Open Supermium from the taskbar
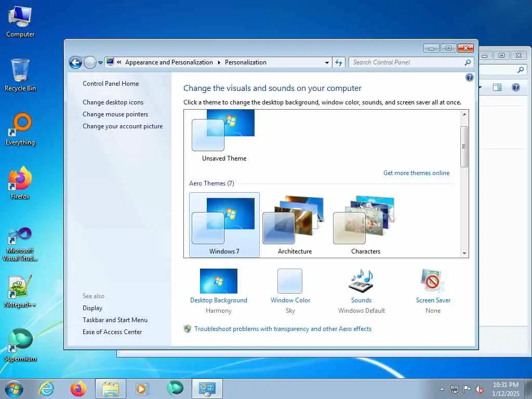Viewport: 532px width, 399px height. pyautogui.click(x=175, y=388)
